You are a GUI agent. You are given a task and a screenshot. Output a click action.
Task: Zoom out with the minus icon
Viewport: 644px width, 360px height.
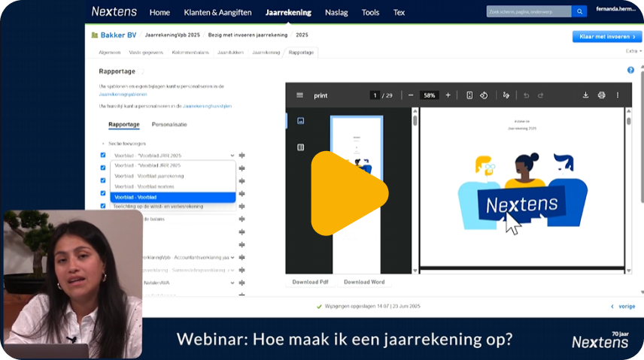(x=411, y=95)
